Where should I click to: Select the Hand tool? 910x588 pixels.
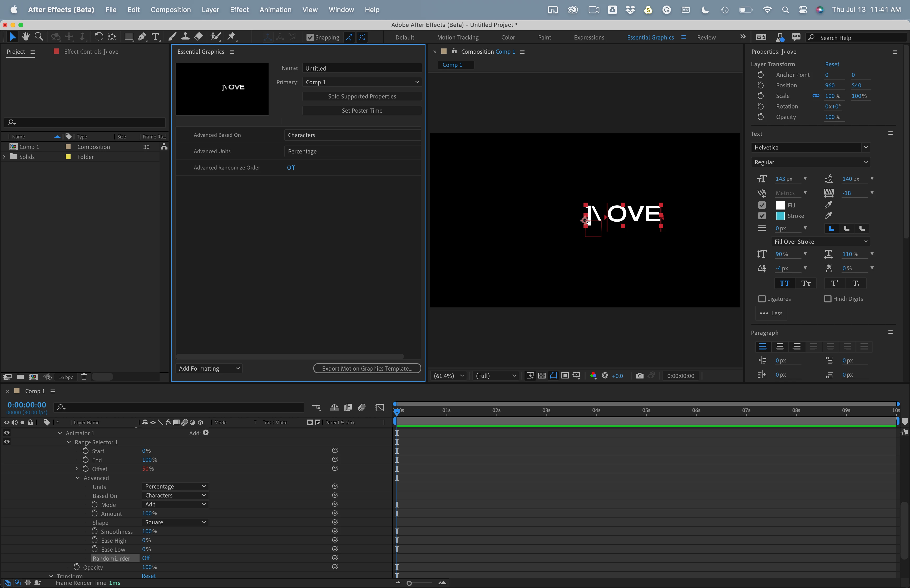[x=26, y=37]
